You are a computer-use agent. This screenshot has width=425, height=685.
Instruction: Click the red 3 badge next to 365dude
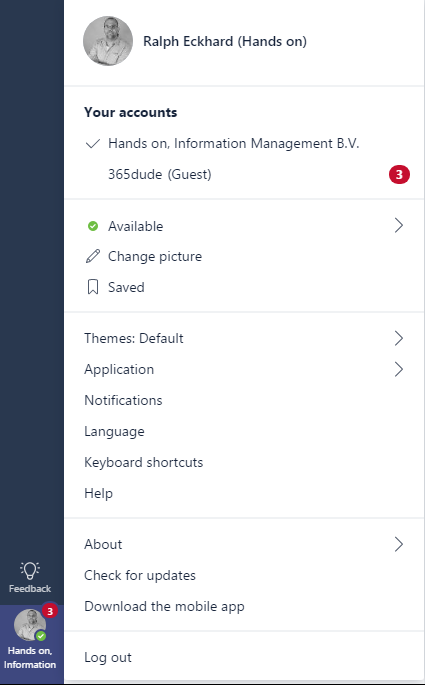tap(399, 175)
